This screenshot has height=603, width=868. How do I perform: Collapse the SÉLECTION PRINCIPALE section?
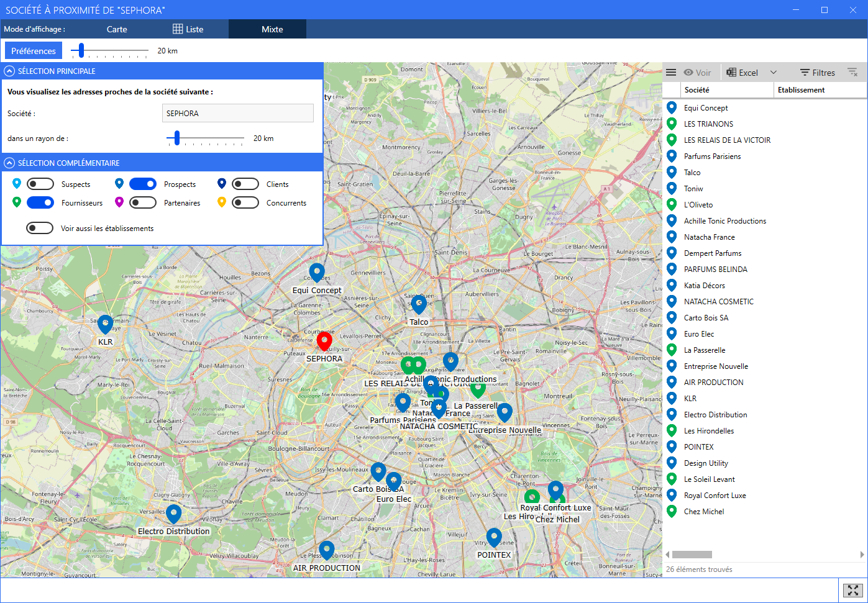click(9, 71)
